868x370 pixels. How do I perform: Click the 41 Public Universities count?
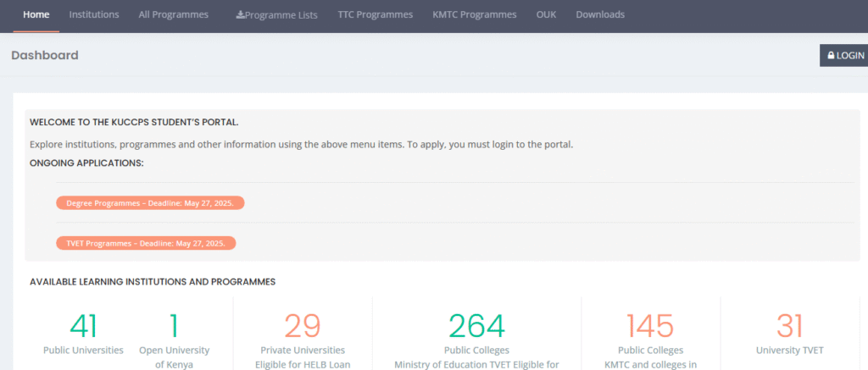84,326
